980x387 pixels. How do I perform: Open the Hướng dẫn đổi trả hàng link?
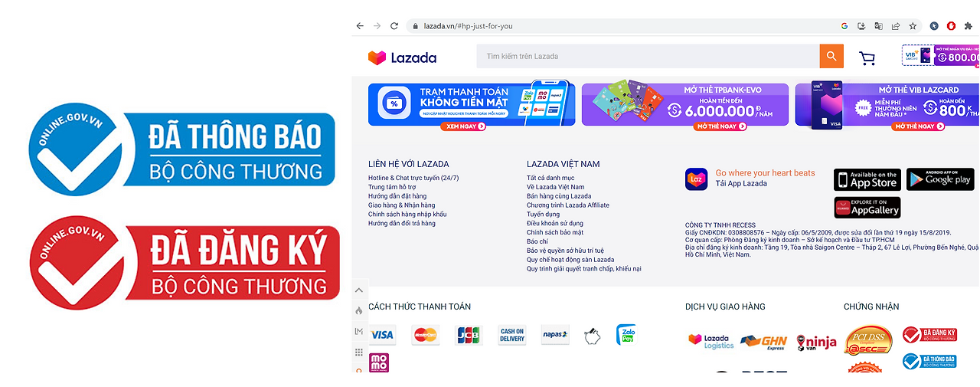[x=402, y=223]
